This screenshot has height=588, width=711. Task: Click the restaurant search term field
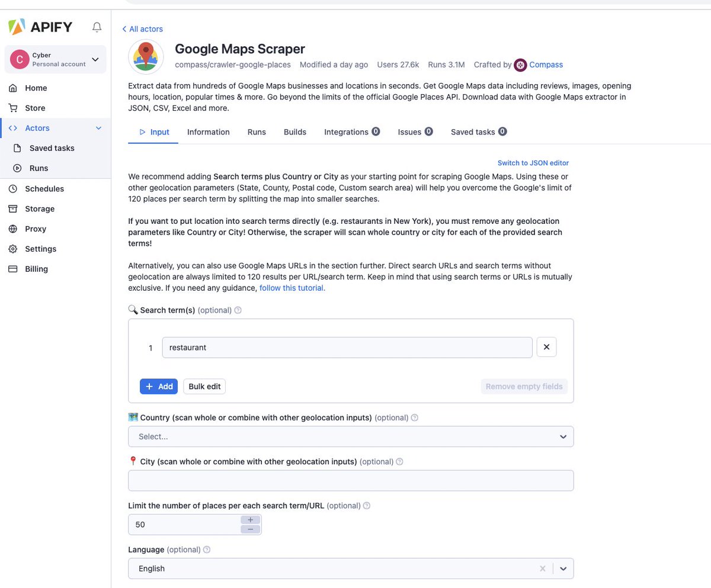coord(347,348)
